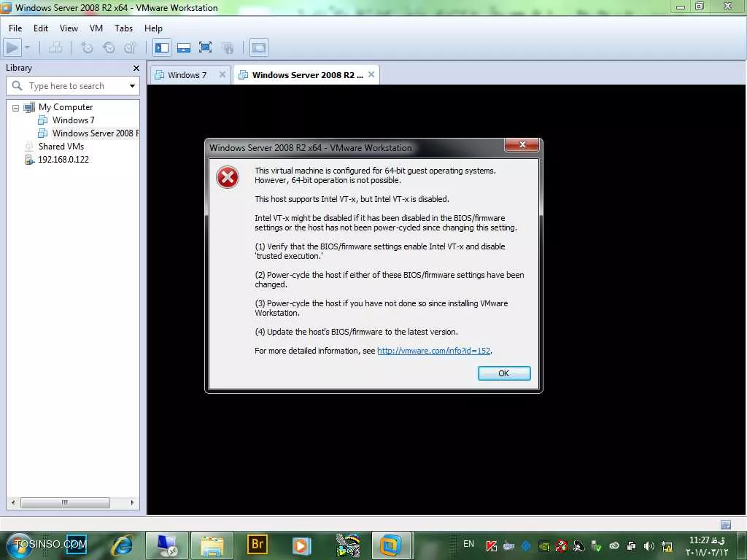This screenshot has width=747, height=560.
Task: Select Windows 7 VM in library tree
Action: [74, 120]
